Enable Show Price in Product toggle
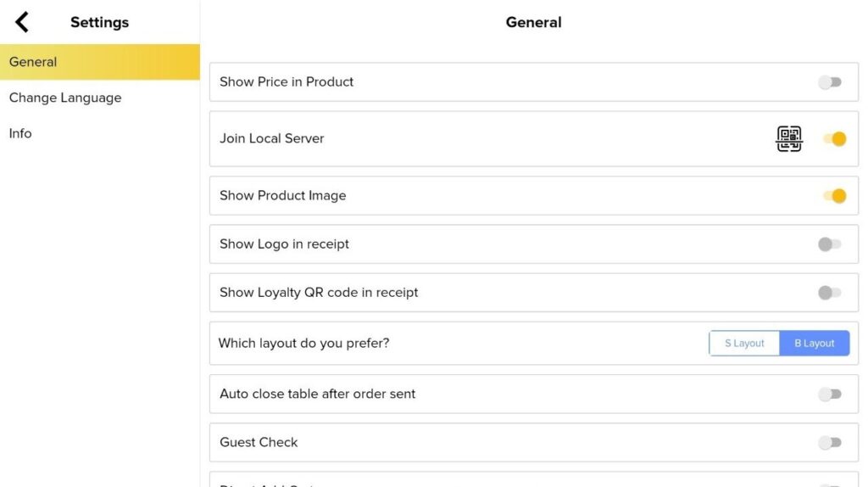Image resolution: width=868 pixels, height=487 pixels. pyautogui.click(x=830, y=82)
